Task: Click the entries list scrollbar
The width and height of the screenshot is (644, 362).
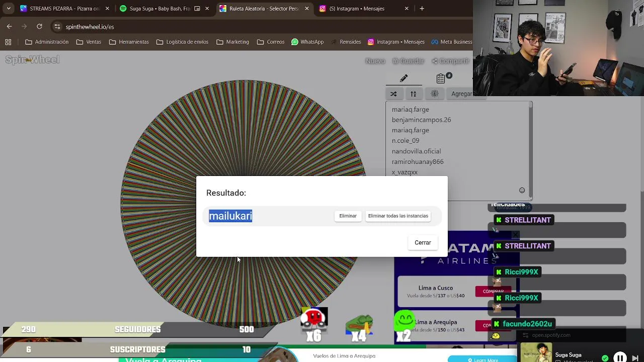Action: tap(530, 150)
